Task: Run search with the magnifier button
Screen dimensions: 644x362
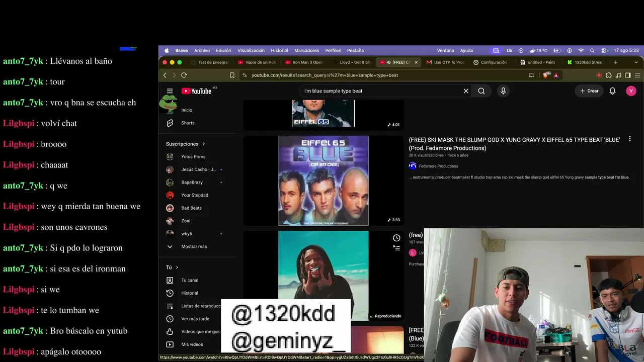Action: 481,91
